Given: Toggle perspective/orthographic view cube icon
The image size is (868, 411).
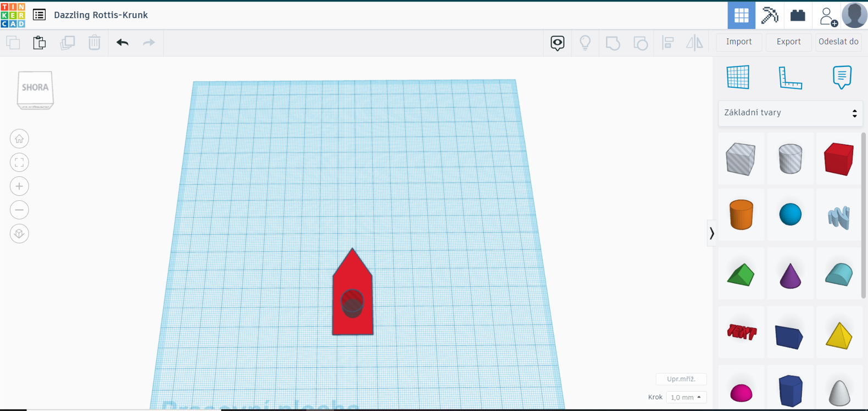Looking at the screenshot, I should point(19,234).
